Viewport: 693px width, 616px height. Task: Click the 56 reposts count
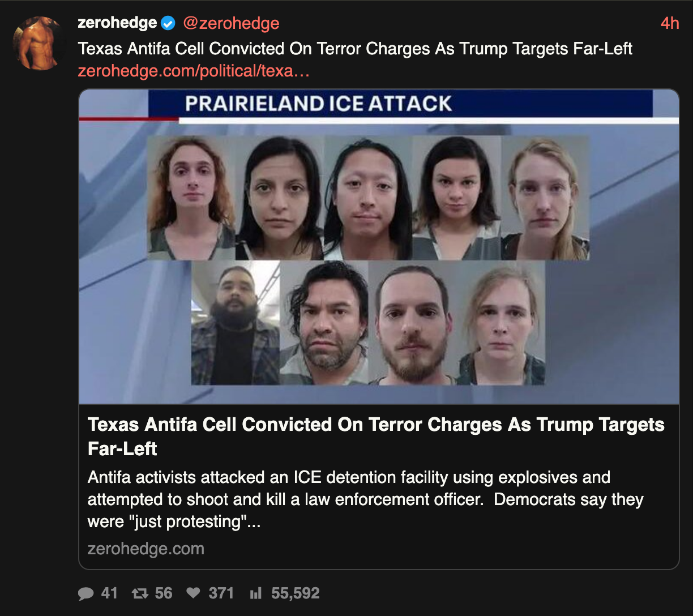(164, 593)
